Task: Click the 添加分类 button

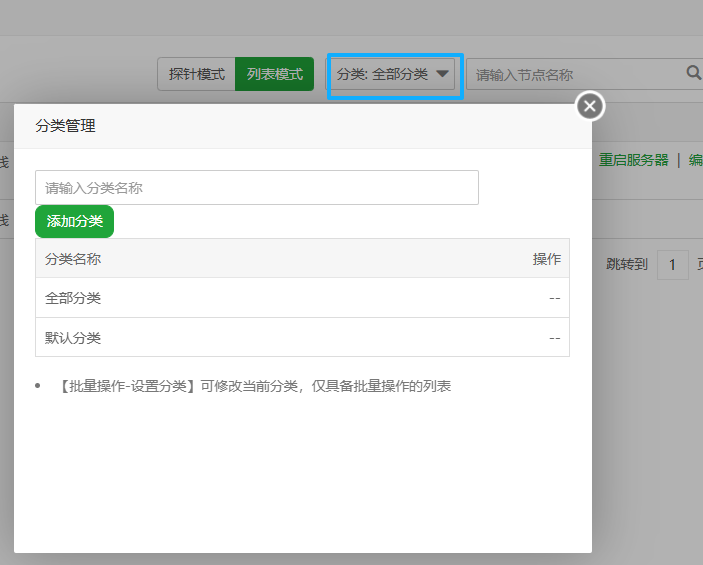Action: tap(74, 221)
